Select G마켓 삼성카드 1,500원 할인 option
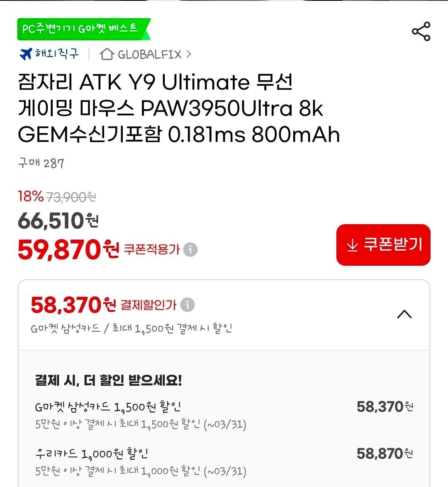The width and height of the screenshot is (448, 487). pos(108,407)
